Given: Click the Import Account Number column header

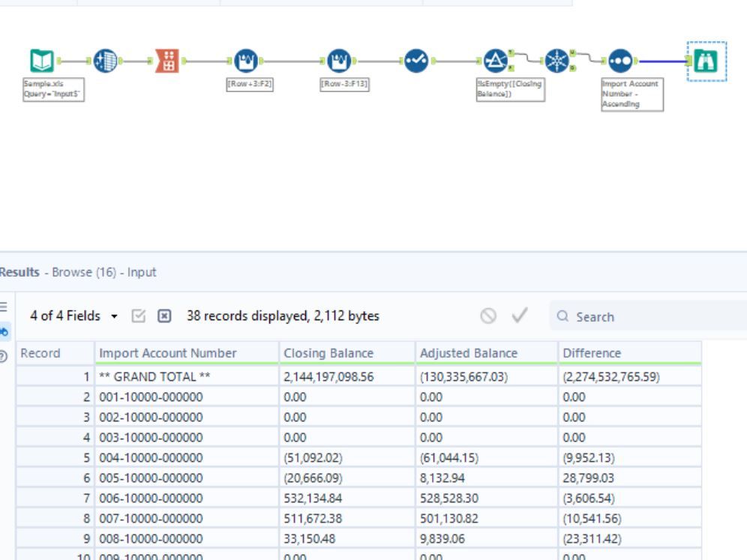Looking at the screenshot, I should (x=187, y=353).
